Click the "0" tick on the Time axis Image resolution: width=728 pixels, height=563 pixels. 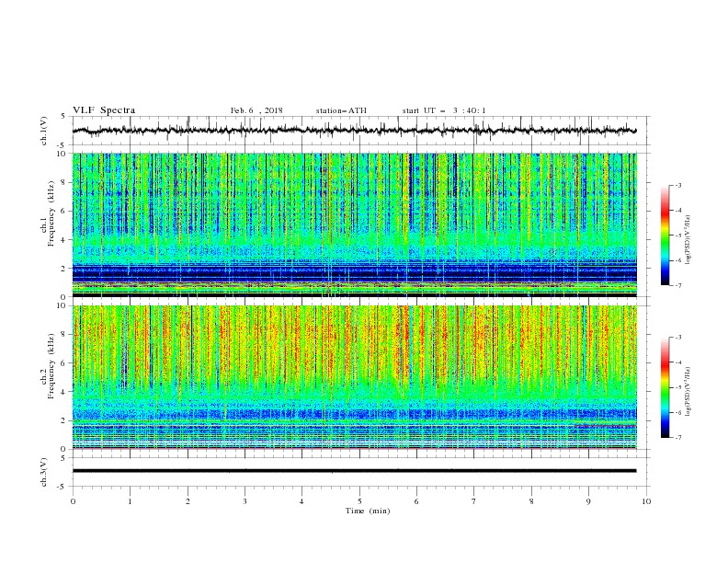pyautogui.click(x=73, y=501)
